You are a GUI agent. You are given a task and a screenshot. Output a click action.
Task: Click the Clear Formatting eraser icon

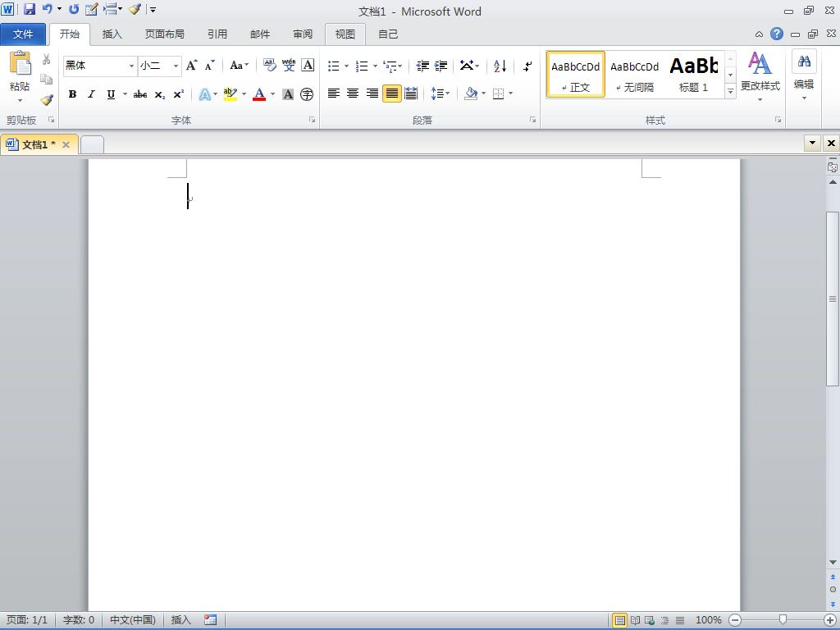click(x=269, y=66)
